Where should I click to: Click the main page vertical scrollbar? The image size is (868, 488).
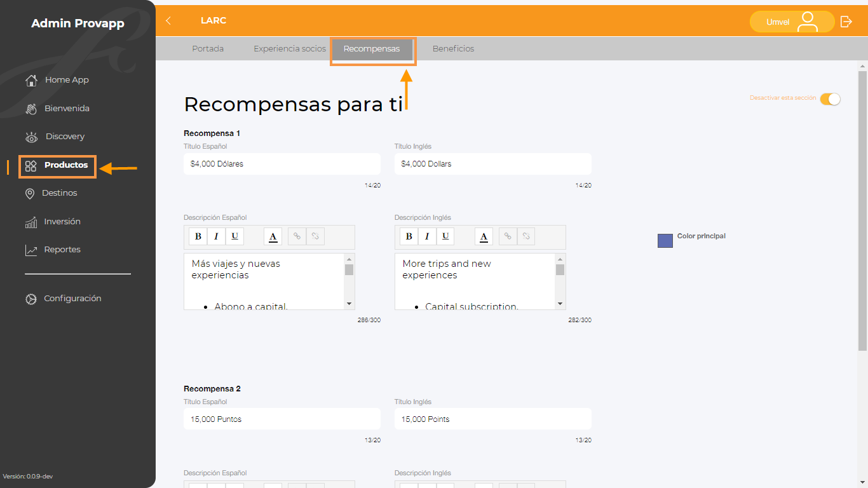tap(862, 210)
